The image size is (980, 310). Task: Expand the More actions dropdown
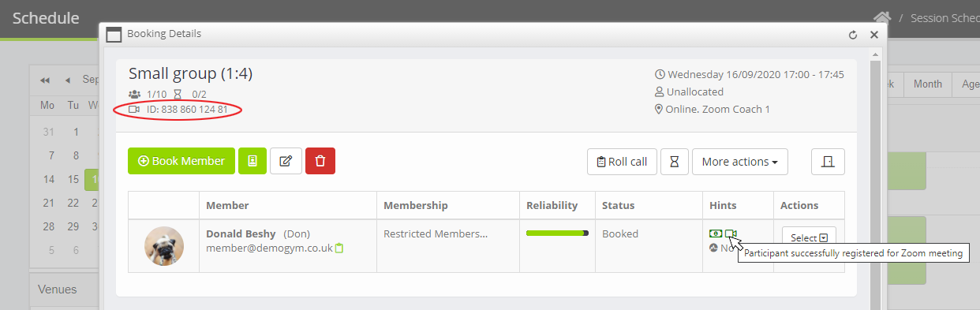(739, 162)
